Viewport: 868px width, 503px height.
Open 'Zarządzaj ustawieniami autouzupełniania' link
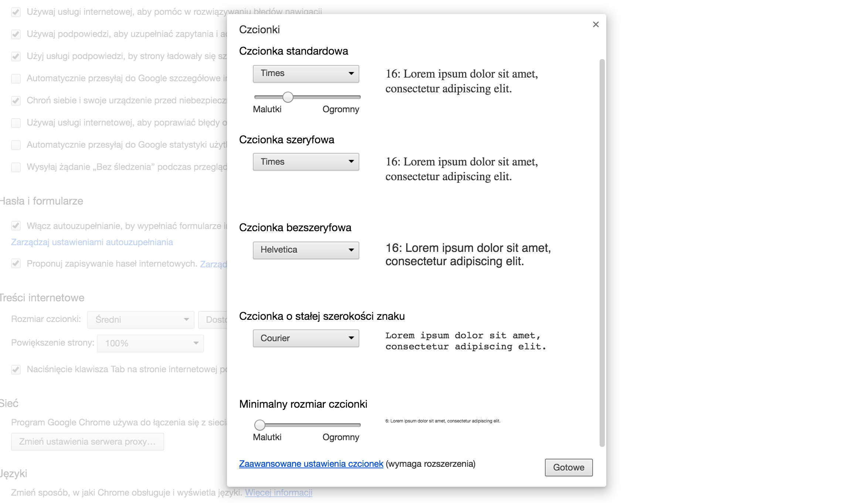tap(92, 242)
